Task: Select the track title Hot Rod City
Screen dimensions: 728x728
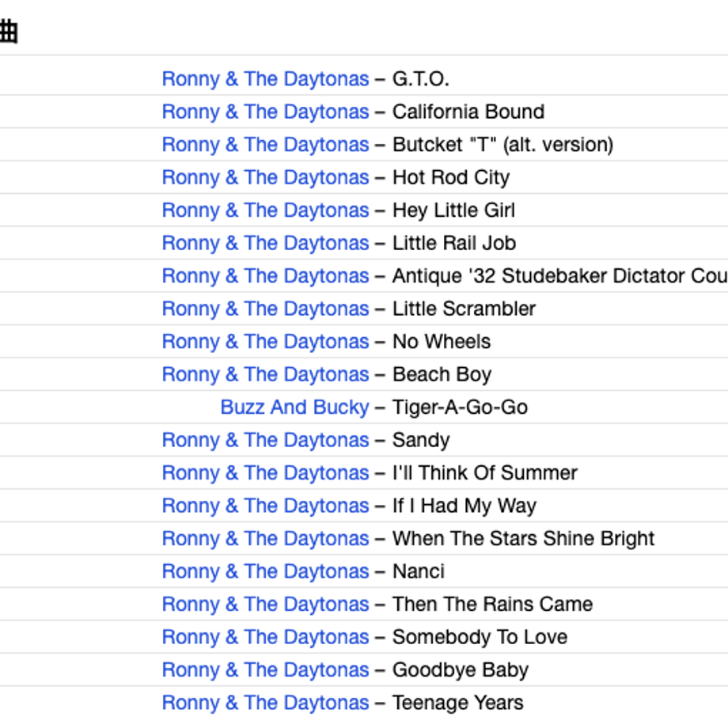Action: coord(451,178)
